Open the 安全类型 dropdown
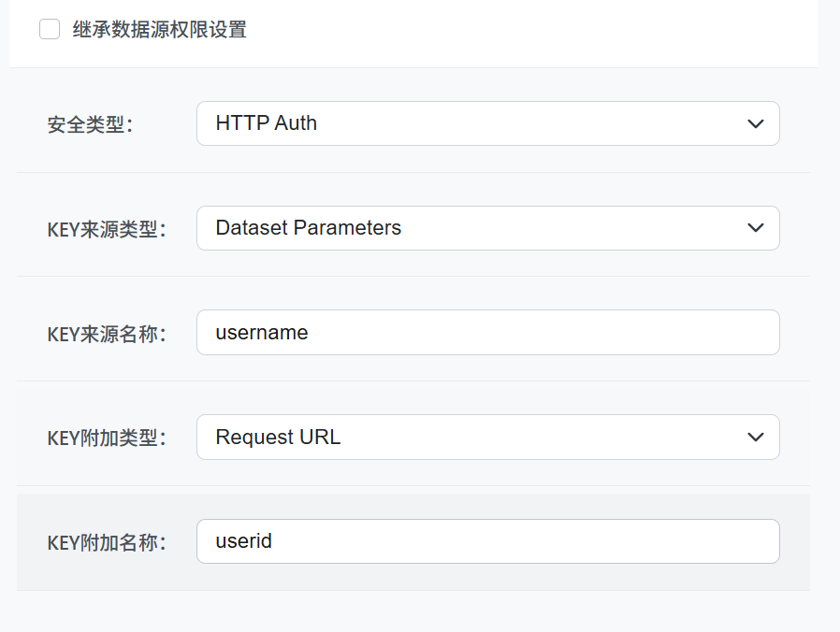The width and height of the screenshot is (840, 632). pyautogui.click(x=486, y=123)
